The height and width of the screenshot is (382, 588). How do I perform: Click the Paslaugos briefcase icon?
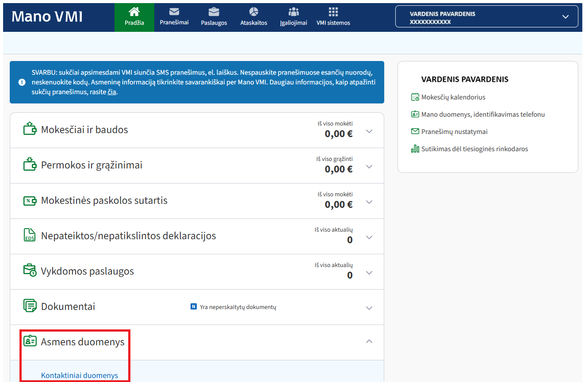click(x=214, y=11)
